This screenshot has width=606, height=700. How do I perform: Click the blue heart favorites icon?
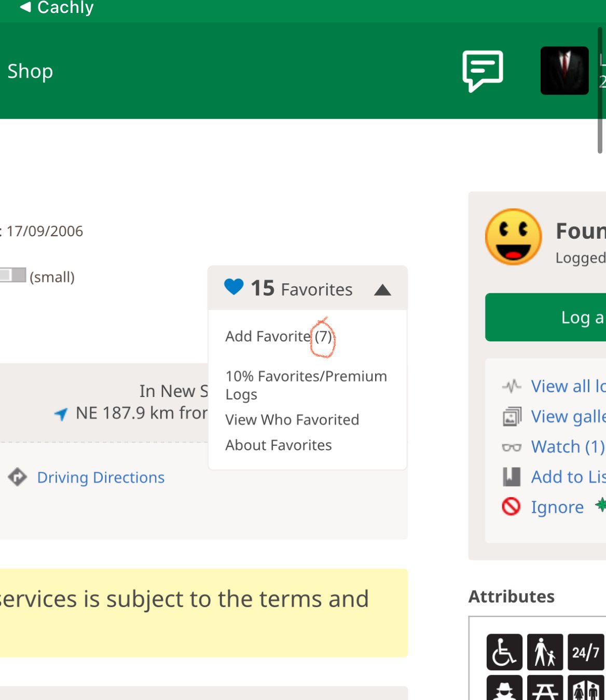pos(233,287)
